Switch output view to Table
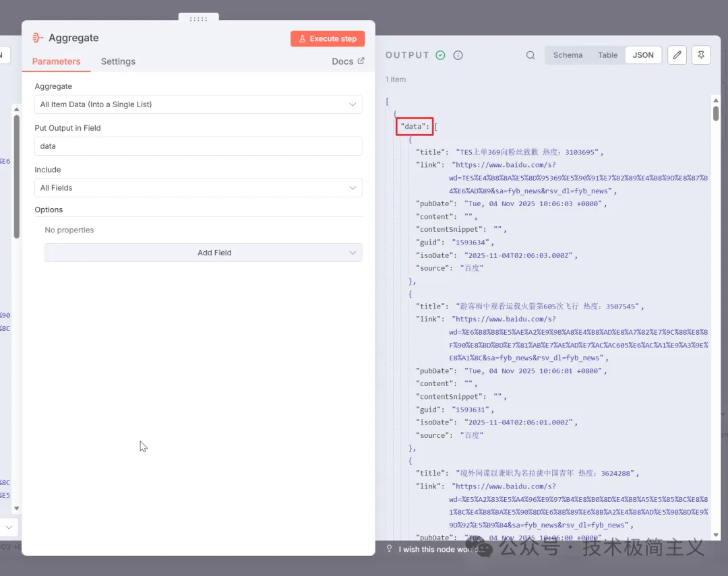The width and height of the screenshot is (728, 576). 607,55
